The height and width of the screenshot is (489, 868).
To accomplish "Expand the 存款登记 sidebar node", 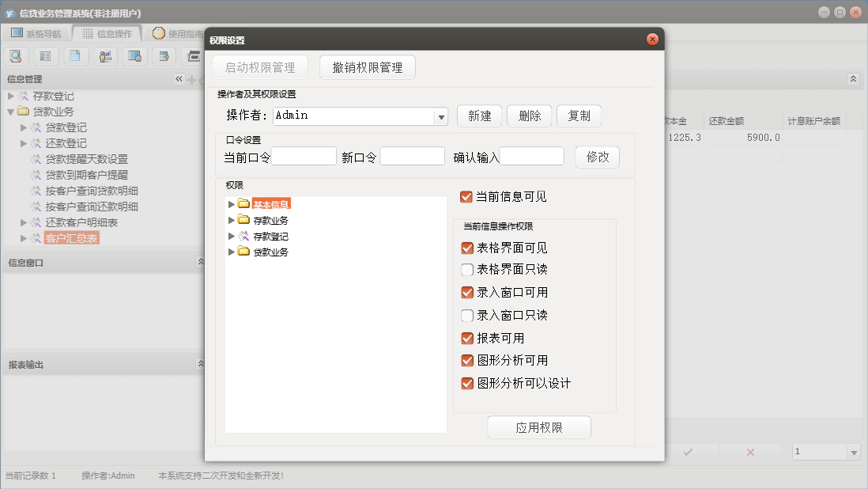I will pyautogui.click(x=10, y=96).
